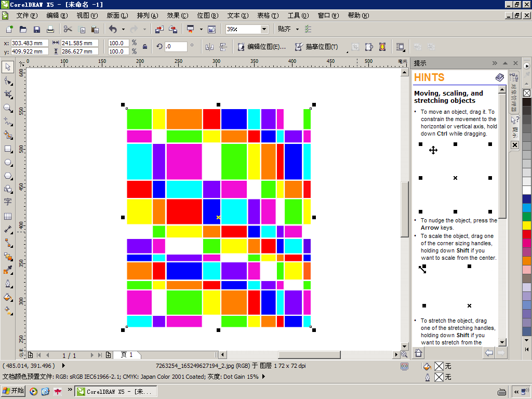Paste from clipboard
This screenshot has width=532, height=399.
(x=95, y=29)
